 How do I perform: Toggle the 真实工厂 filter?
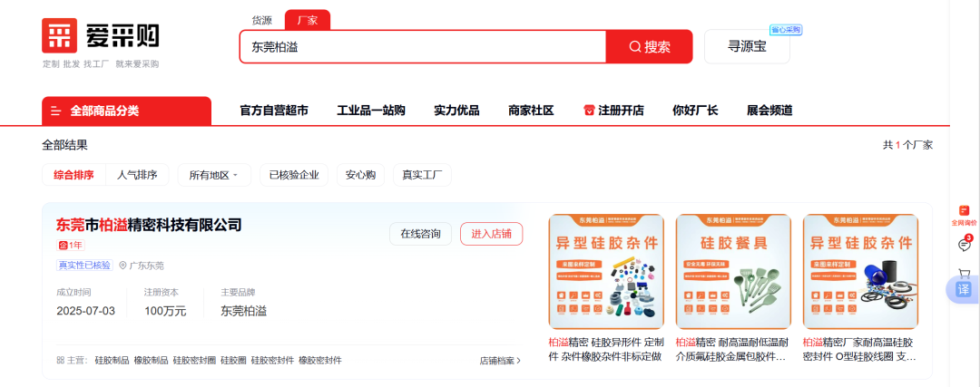point(423,175)
